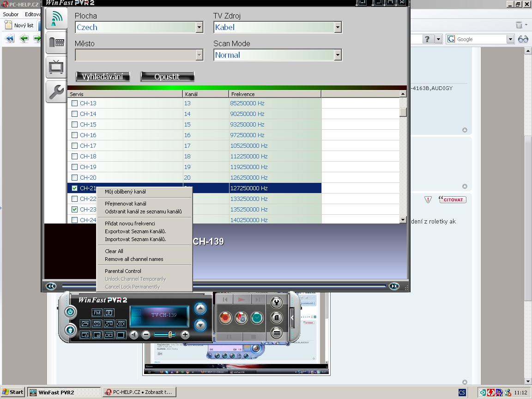Viewport: 532px width, 399px height.
Task: Increase volume with the plus button
Action: (185, 335)
